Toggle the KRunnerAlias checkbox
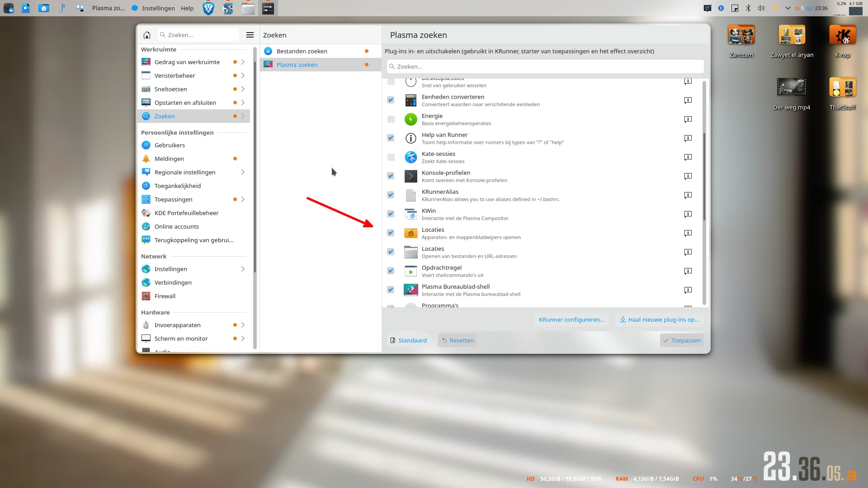Screen dimensions: 868x488 click(x=391, y=195)
